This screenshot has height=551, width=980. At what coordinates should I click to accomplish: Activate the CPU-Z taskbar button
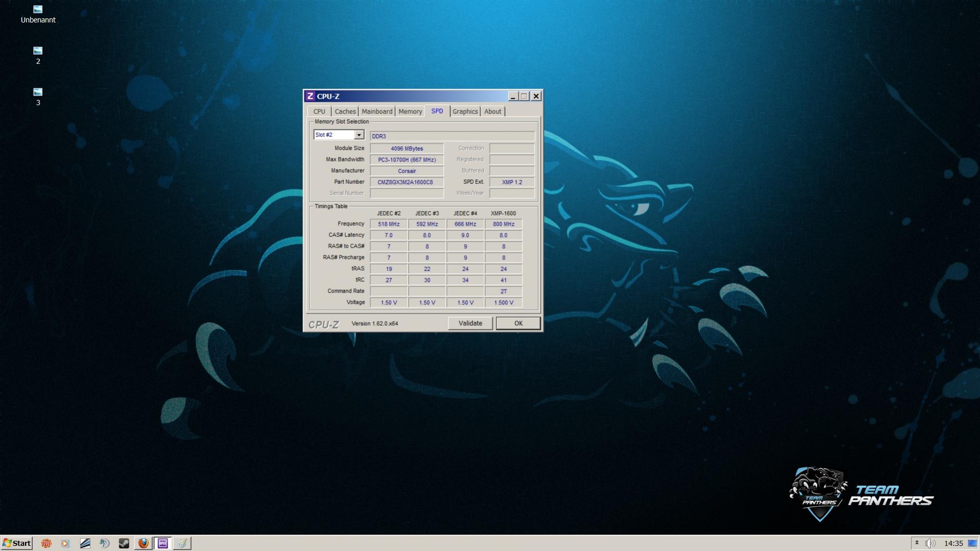tap(162, 543)
